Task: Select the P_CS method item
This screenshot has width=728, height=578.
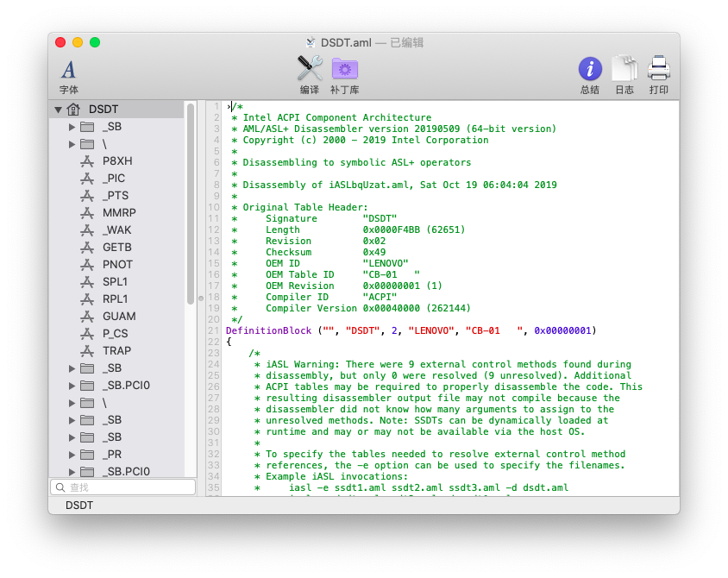Action: click(x=116, y=334)
